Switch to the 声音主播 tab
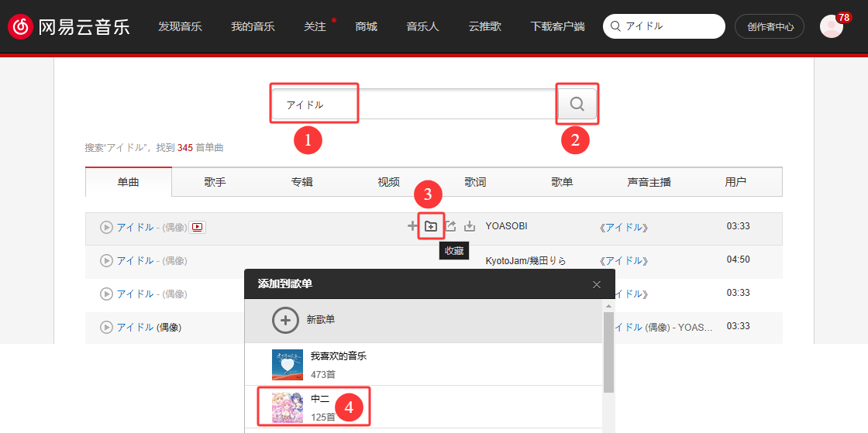Image resolution: width=868 pixels, height=433 pixels. (x=649, y=181)
